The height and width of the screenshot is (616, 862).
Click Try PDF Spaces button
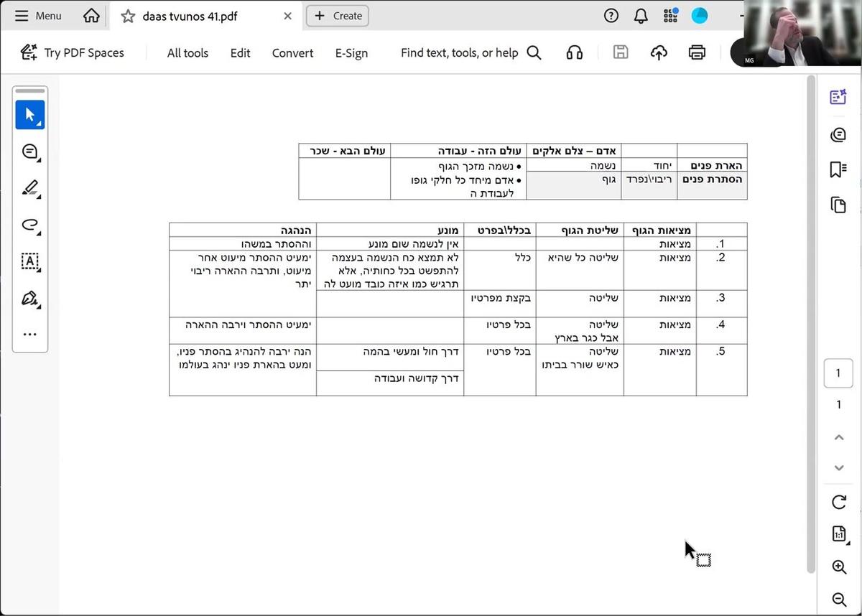coord(73,52)
